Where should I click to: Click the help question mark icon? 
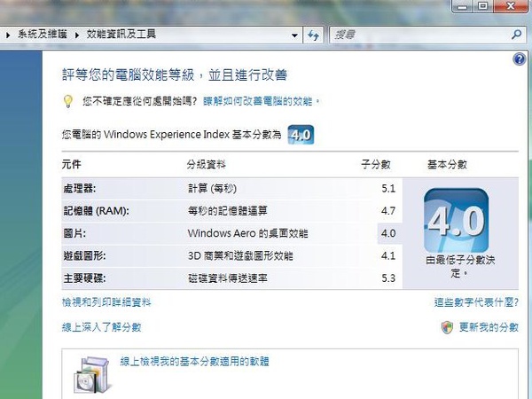pyautogui.click(x=519, y=59)
